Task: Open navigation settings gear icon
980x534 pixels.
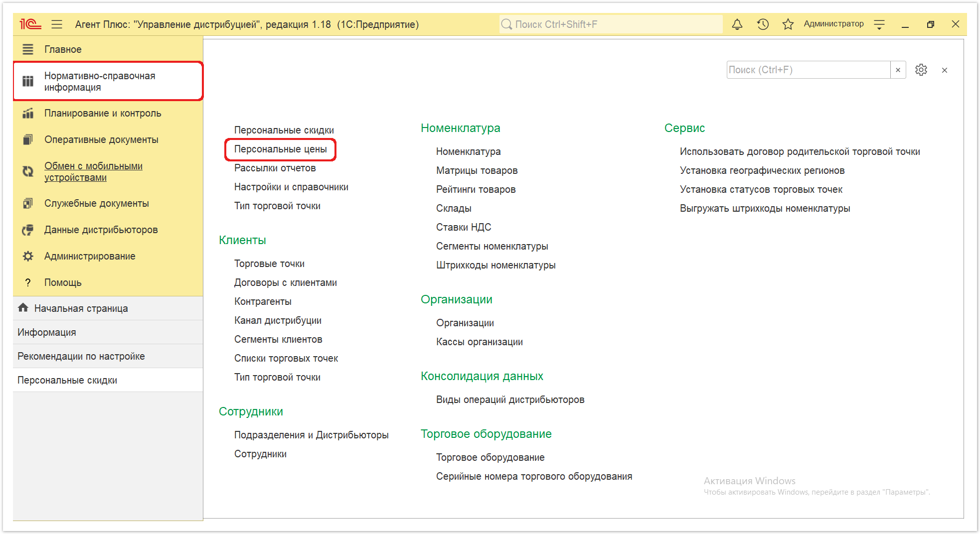Action: coord(921,70)
